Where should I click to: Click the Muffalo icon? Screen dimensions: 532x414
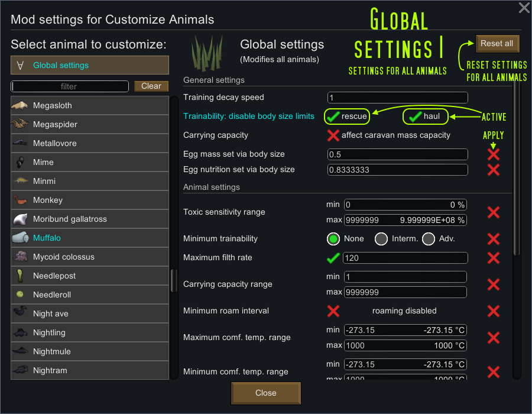click(20, 238)
